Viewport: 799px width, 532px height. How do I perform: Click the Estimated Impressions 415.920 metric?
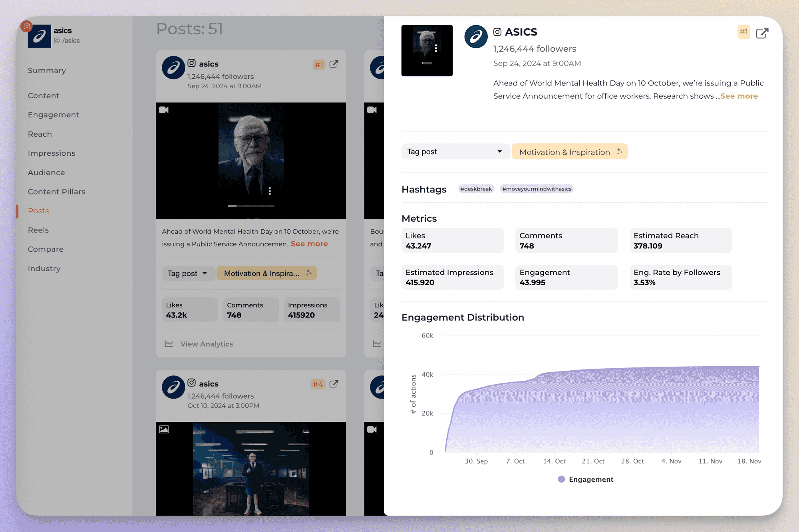453,277
